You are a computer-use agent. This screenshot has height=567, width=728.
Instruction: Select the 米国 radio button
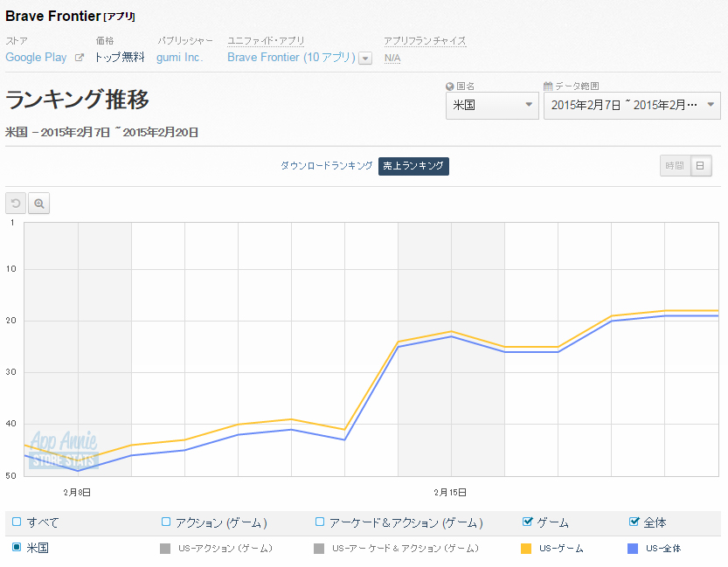[17, 548]
